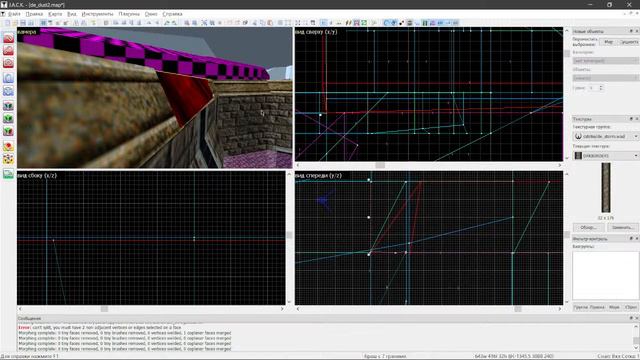Click the front view horizontal scrollbar thumb
This screenshot has width=640, height=360.
518,309
